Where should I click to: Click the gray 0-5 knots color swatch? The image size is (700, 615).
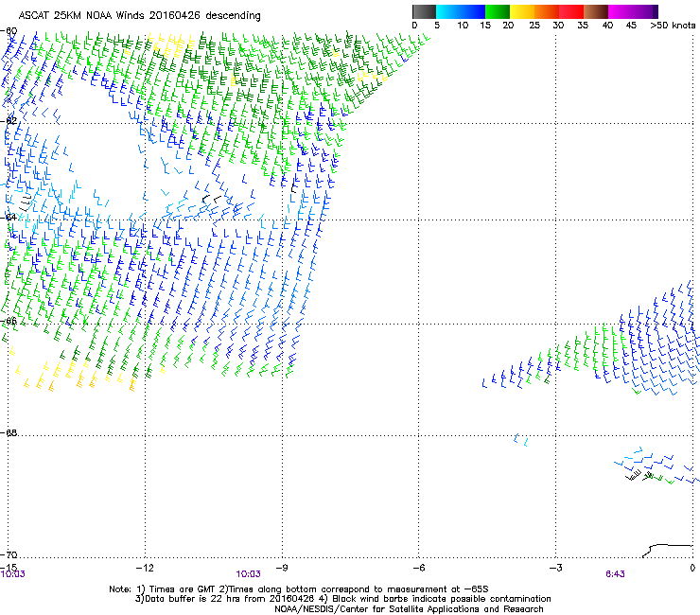coord(424,11)
